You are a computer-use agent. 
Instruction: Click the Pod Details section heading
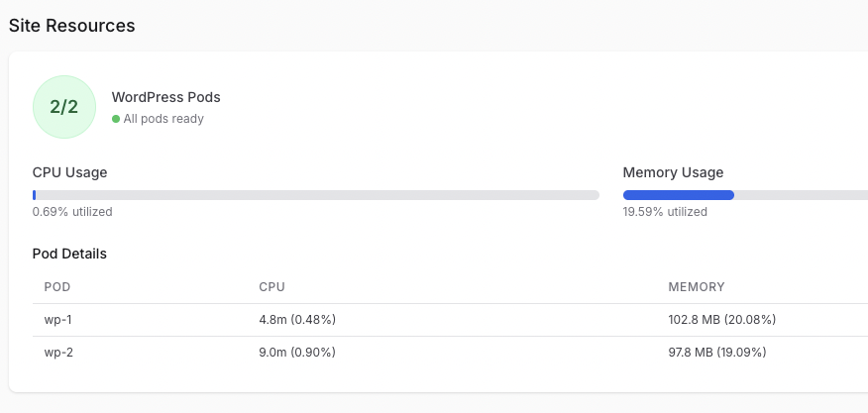[x=69, y=254]
